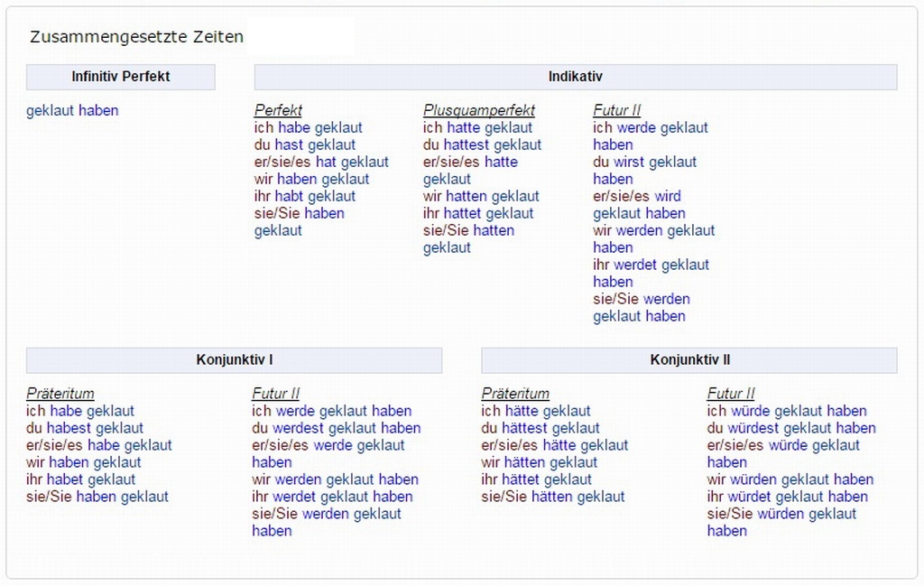This screenshot has width=924, height=586.
Task: Click the Konjunktiv I section header
Action: pos(234,359)
